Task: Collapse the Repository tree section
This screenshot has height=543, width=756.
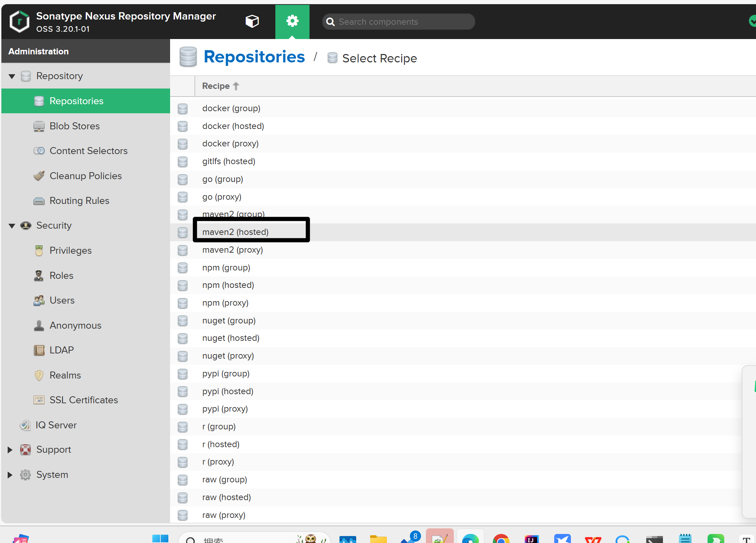Action: tap(12, 76)
